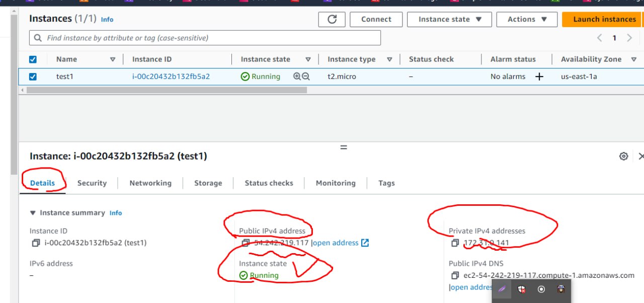Sort by Name column arrow
This screenshot has width=644, height=303.
pyautogui.click(x=113, y=59)
